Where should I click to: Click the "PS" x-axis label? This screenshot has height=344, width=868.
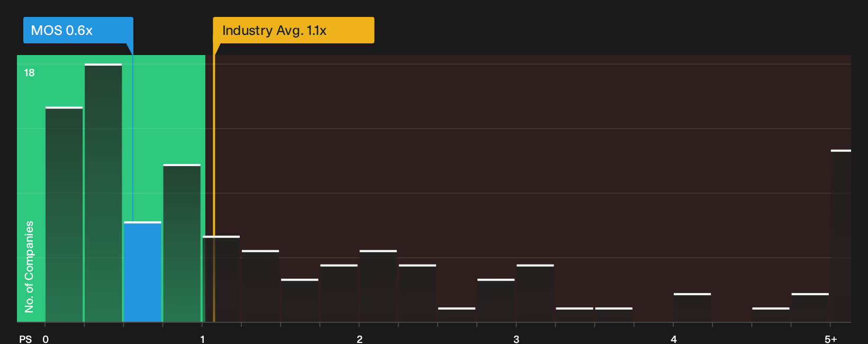pos(25,339)
